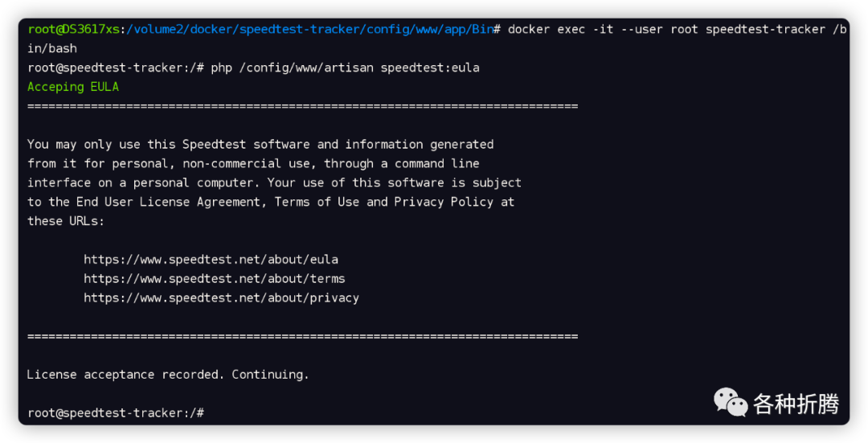The height and width of the screenshot is (443, 868).
Task: Click the WeChat logo icon
Action: point(731,402)
